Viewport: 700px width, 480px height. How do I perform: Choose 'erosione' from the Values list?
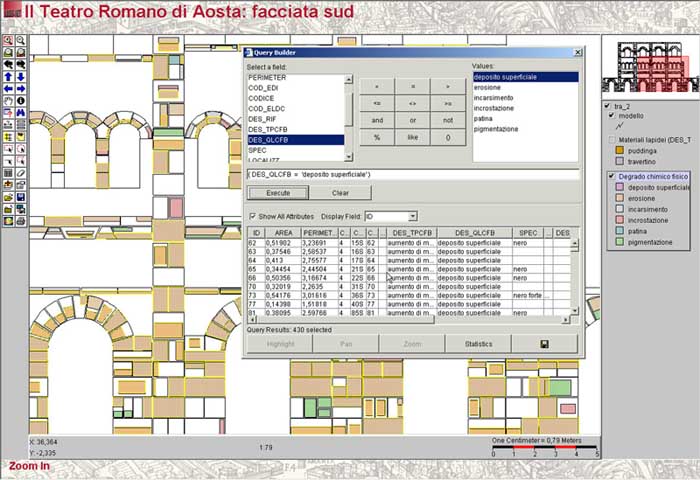tap(488, 87)
